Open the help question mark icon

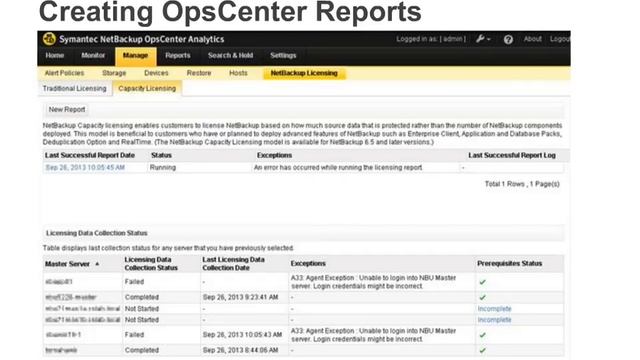point(508,40)
